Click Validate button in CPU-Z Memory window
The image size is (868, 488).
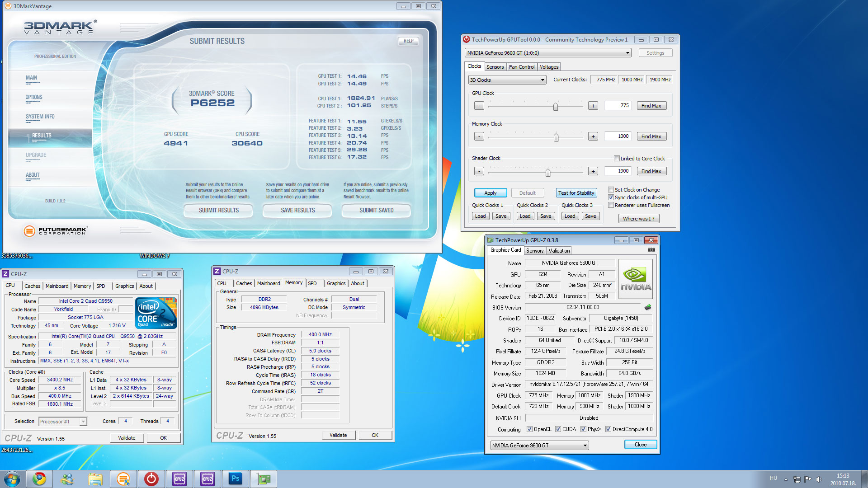[x=338, y=435]
